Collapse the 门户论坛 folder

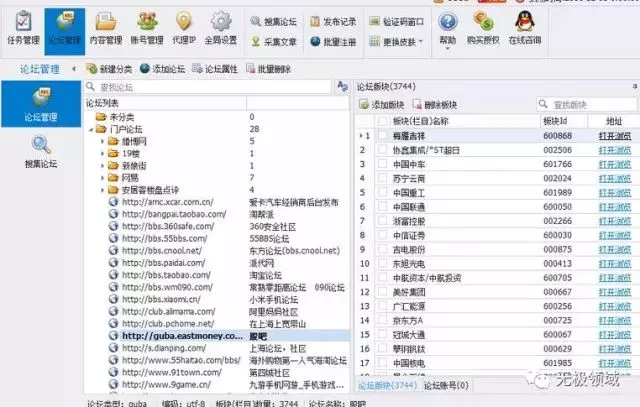[91, 130]
